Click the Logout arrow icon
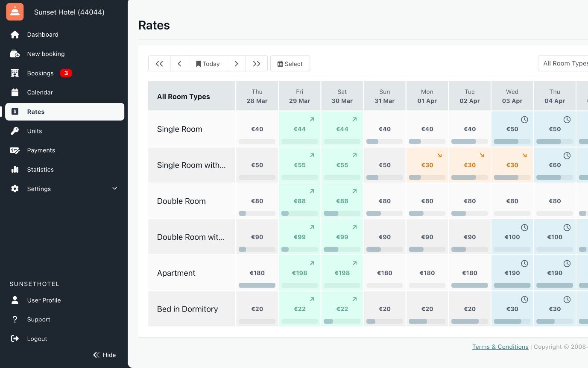 pyautogui.click(x=15, y=339)
